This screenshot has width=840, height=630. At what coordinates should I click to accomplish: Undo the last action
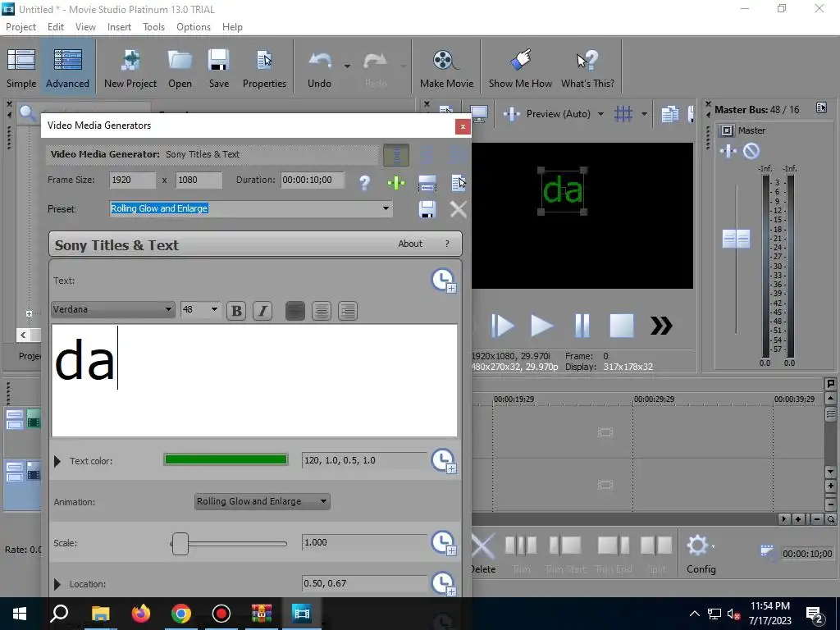pos(319,68)
